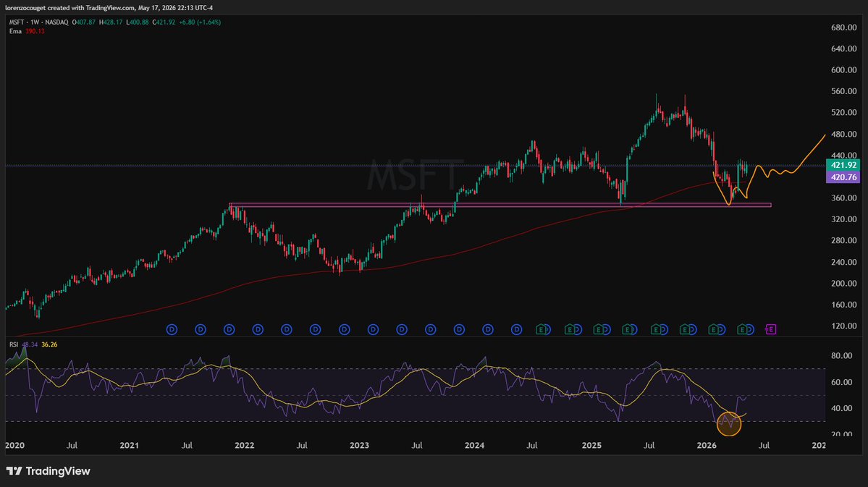The image size is (868, 487).
Task: Select the MSFT · 1W · NASDAQ symbol legend
Action: (39, 22)
